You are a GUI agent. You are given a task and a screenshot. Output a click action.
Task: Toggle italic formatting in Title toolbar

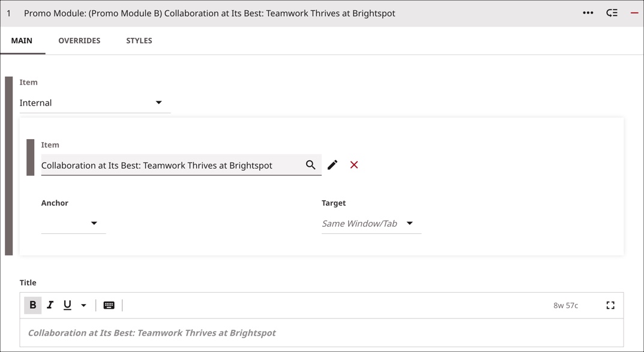pyautogui.click(x=50, y=305)
